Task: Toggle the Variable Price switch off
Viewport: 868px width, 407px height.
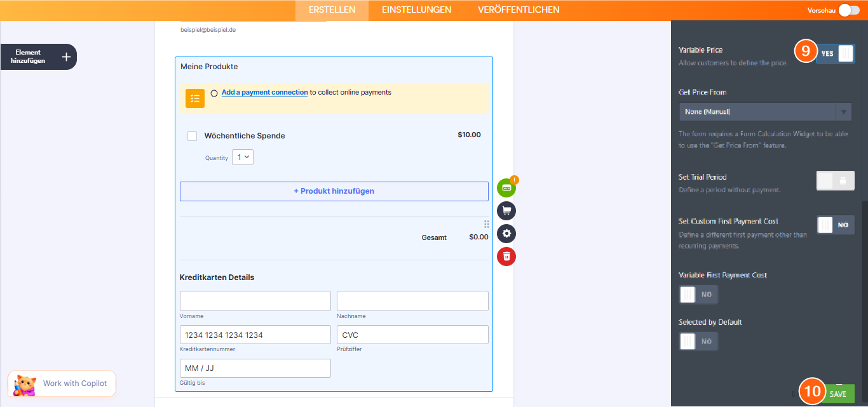Action: tap(836, 54)
